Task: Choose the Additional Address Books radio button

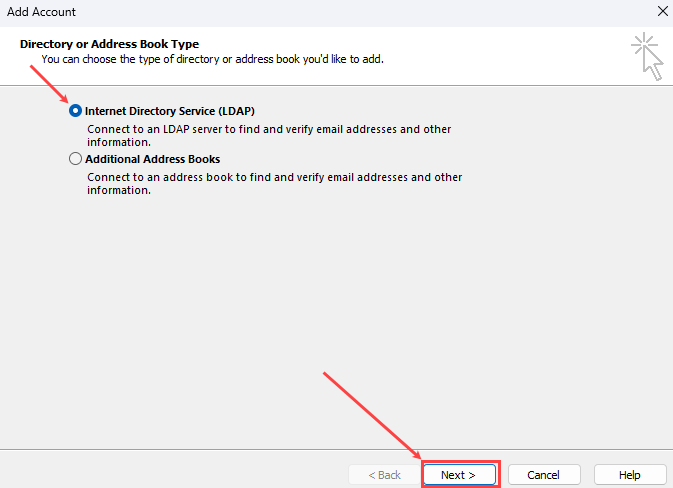Action: (75, 159)
